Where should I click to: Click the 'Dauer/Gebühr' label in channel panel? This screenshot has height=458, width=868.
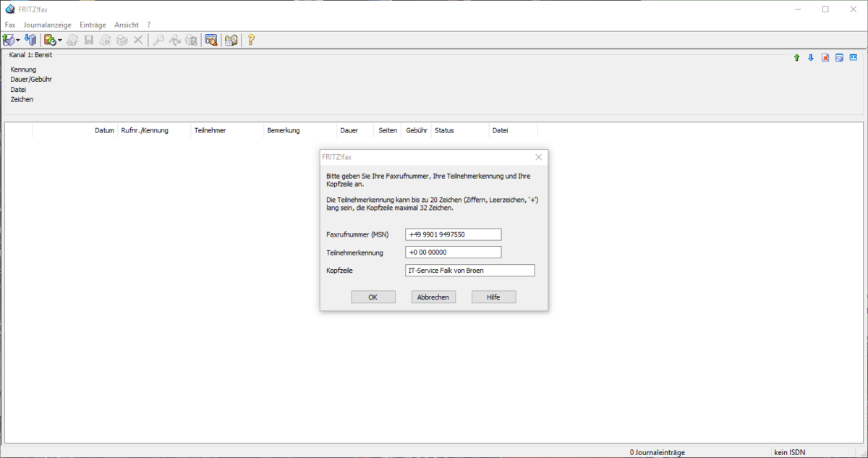point(31,79)
